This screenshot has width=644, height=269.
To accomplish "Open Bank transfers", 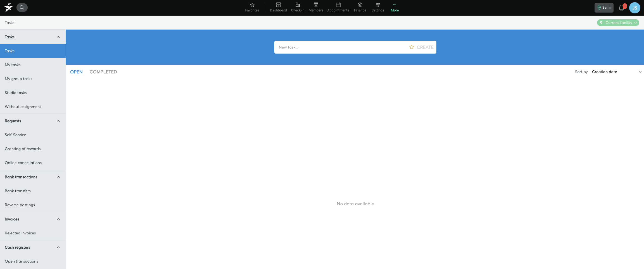I will point(33,191).
